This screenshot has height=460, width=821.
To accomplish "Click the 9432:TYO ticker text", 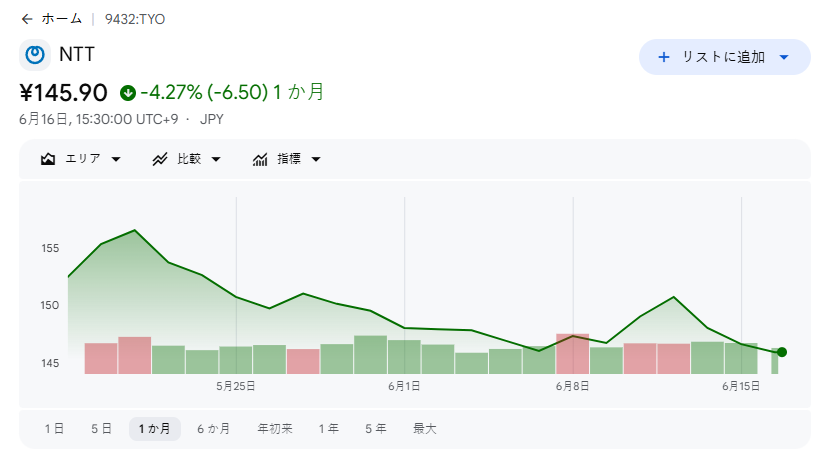I will [135, 19].
